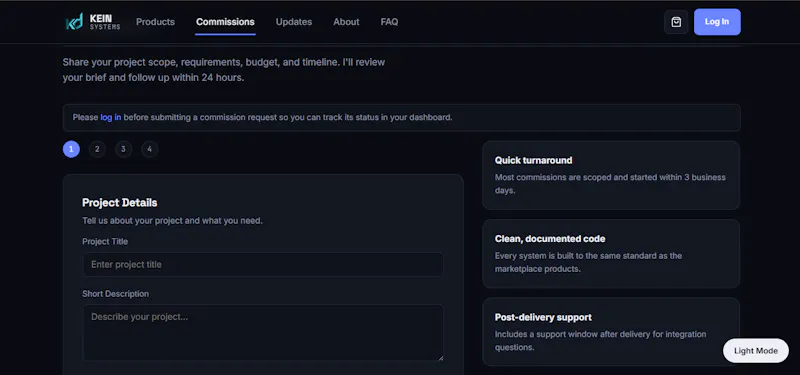Select step 1 in the progress indicator
Viewport: 800px width, 375px height.
(x=71, y=149)
